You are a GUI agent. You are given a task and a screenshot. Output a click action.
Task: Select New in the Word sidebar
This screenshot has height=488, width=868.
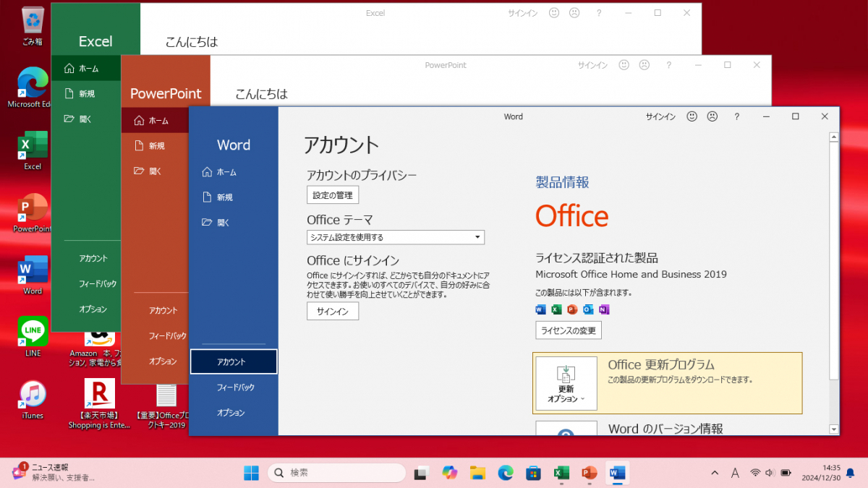click(233, 197)
